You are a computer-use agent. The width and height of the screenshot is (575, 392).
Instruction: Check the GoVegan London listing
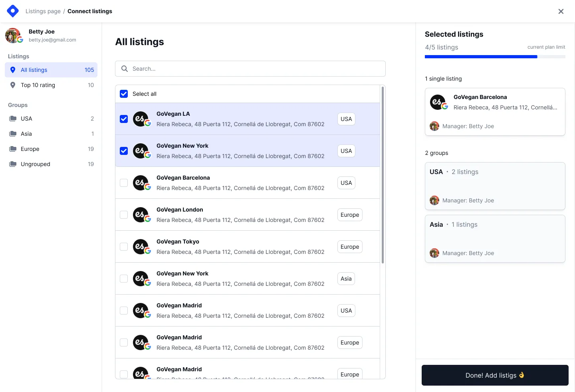(124, 215)
